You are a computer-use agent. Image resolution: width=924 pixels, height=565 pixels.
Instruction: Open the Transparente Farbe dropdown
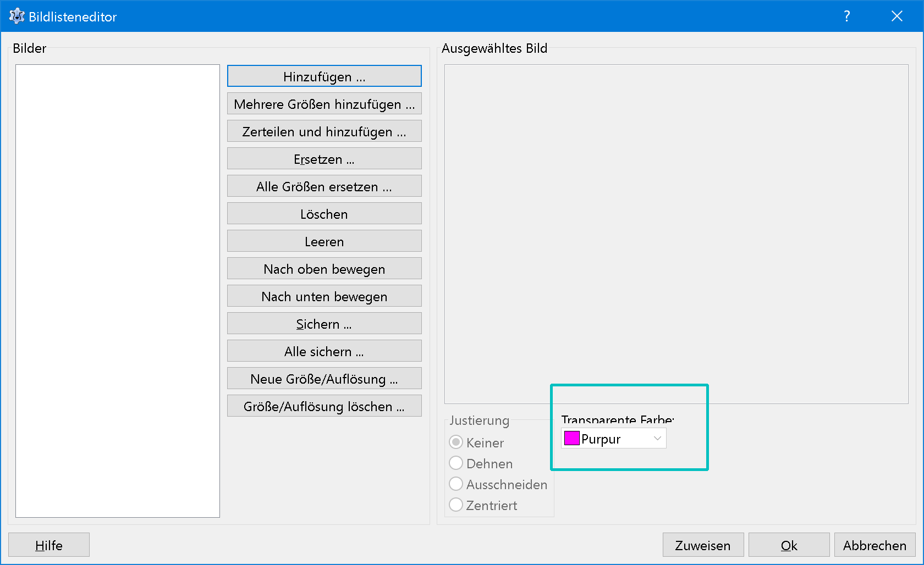(x=657, y=439)
